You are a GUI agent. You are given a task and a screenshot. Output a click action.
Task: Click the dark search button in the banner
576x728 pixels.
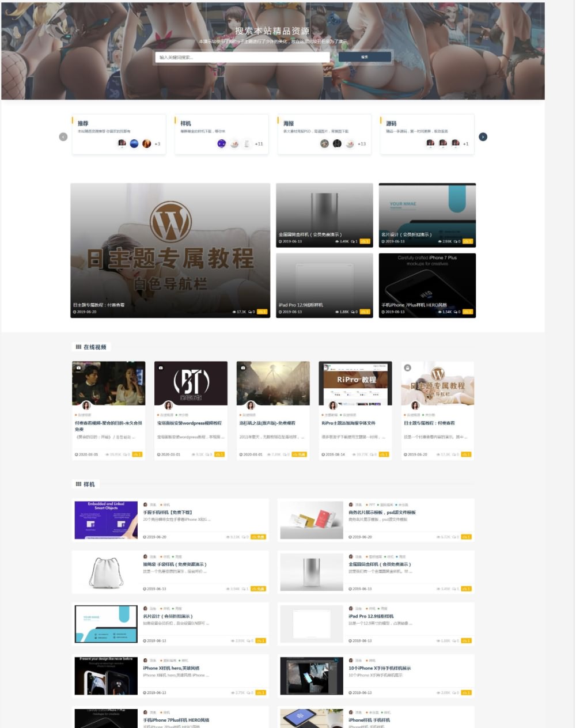tap(365, 57)
